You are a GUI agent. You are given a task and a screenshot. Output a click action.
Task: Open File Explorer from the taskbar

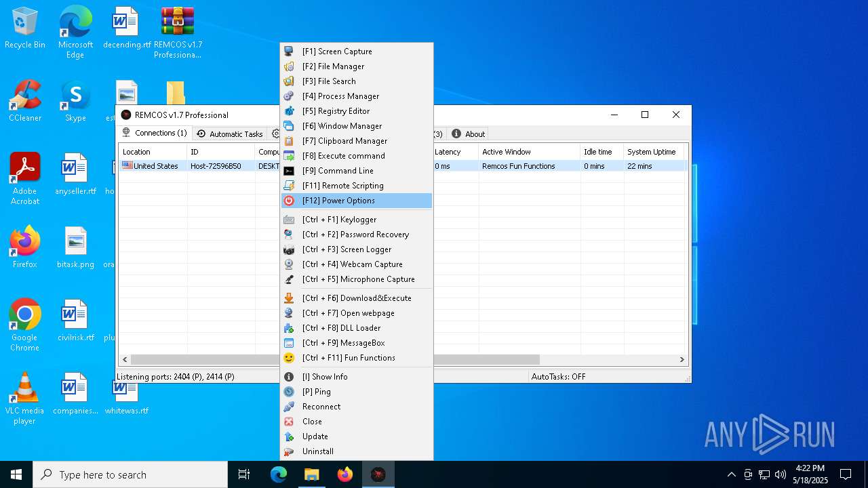312,474
